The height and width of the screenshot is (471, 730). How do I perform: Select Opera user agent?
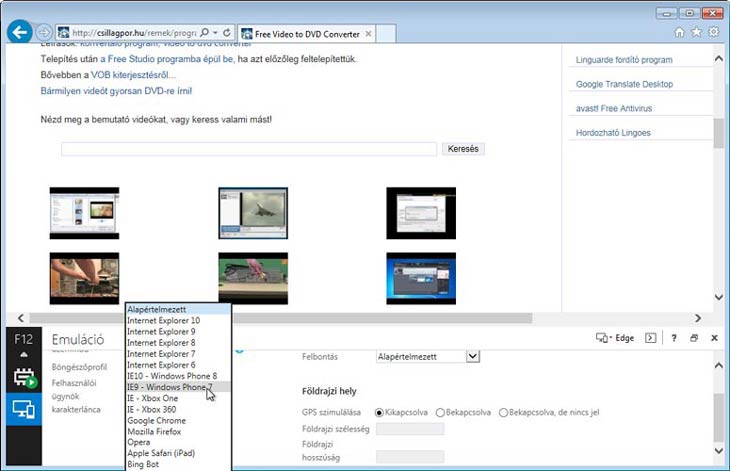tap(178, 442)
